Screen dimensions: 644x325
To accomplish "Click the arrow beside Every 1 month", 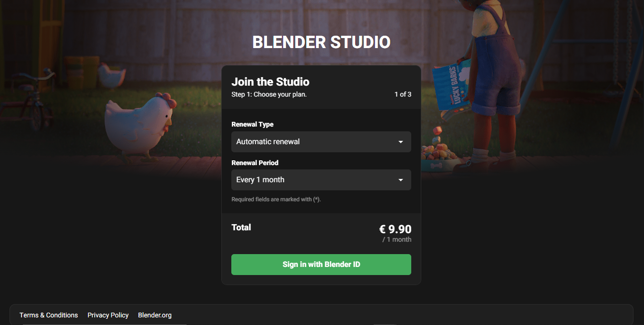I will 401,180.
